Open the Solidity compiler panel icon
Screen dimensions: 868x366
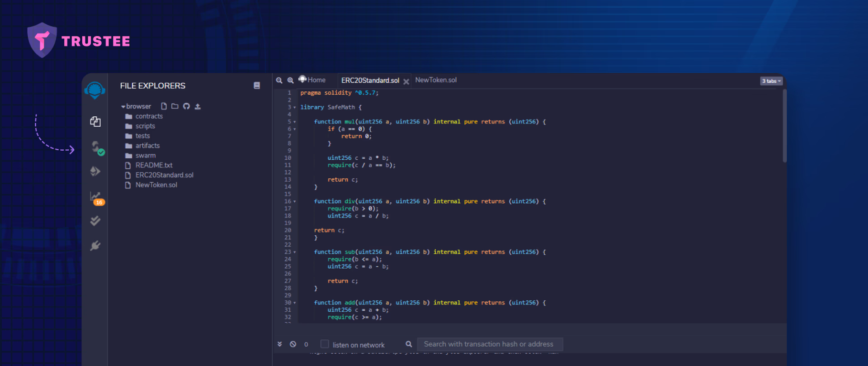point(97,147)
